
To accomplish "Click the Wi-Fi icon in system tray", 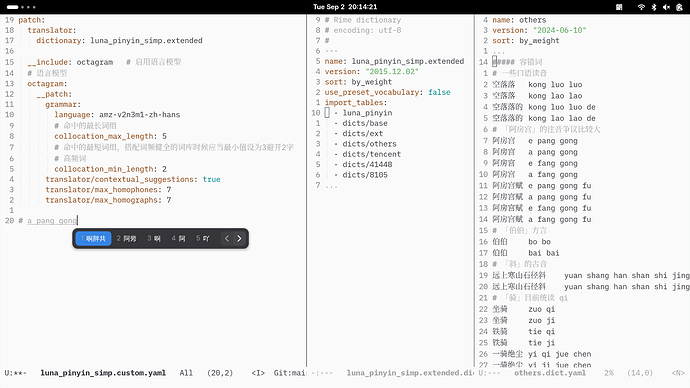I will tap(641, 7).
